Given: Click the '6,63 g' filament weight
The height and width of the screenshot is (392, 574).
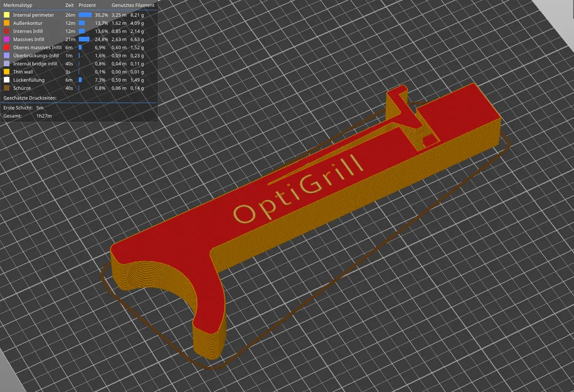Looking at the screenshot, I should [x=137, y=39].
